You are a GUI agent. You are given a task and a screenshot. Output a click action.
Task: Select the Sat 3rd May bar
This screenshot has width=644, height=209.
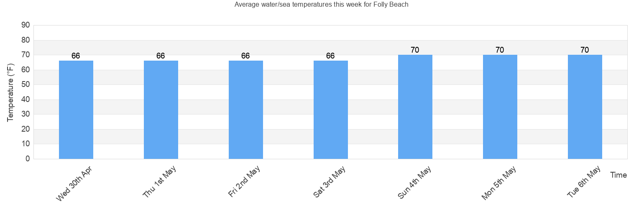[331, 110]
